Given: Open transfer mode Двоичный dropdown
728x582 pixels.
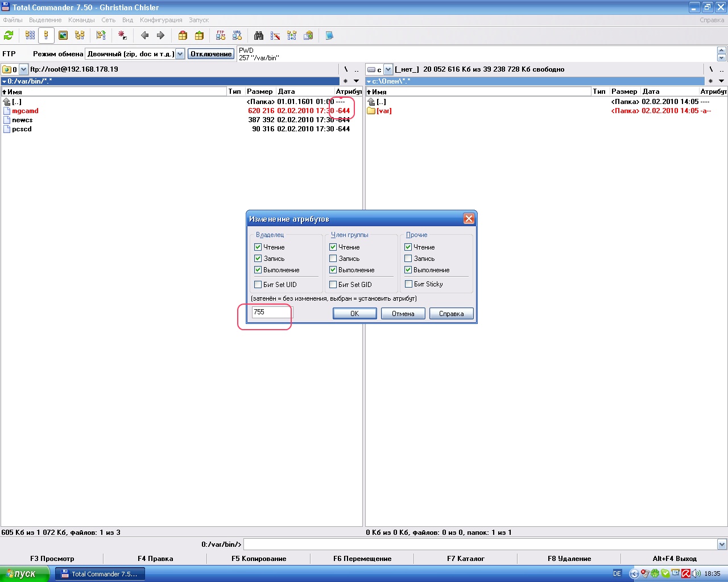Looking at the screenshot, I should point(180,54).
